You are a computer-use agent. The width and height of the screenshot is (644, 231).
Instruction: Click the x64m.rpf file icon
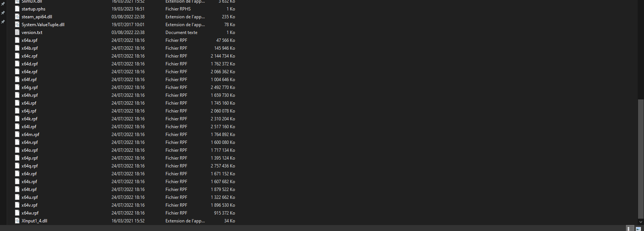(17, 135)
